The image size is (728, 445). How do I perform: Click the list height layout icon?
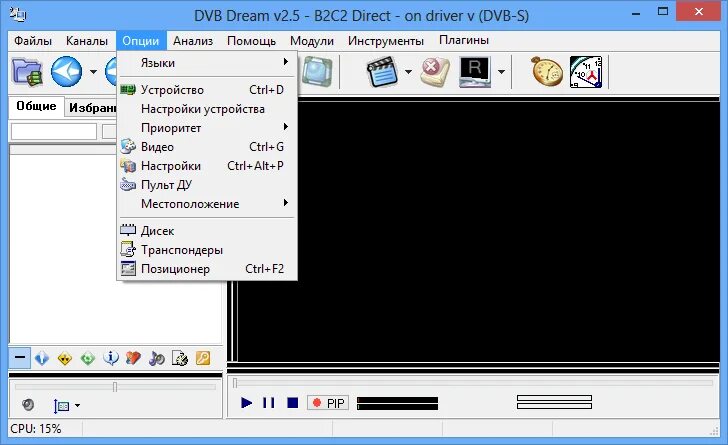61,406
